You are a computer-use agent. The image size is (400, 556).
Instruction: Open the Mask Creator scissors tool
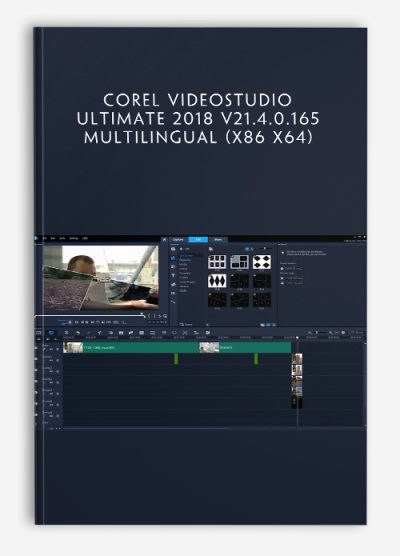[185, 333]
